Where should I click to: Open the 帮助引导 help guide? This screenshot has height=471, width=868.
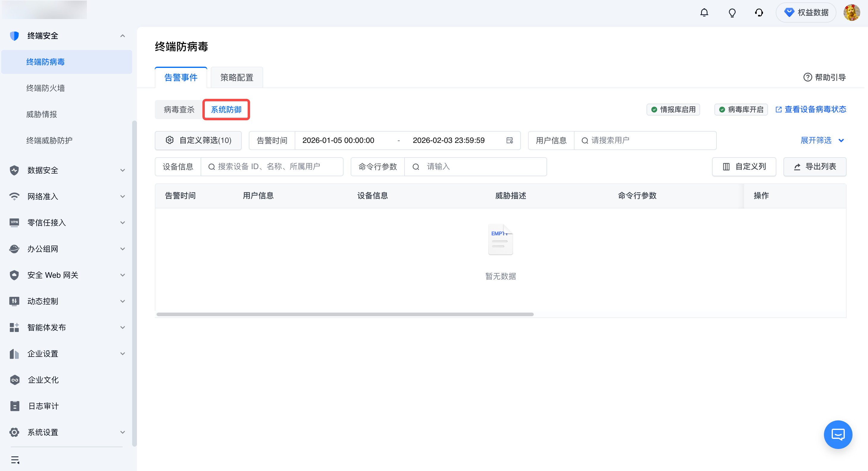825,77
